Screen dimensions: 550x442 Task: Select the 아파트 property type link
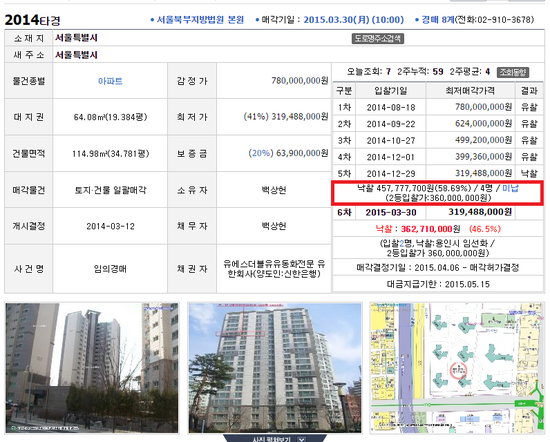110,81
